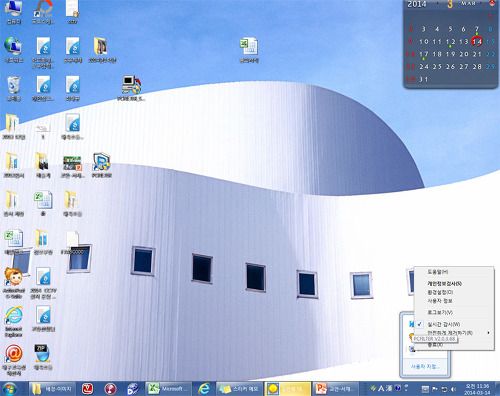Open the folder window button on the taskbar

click(x=52, y=389)
